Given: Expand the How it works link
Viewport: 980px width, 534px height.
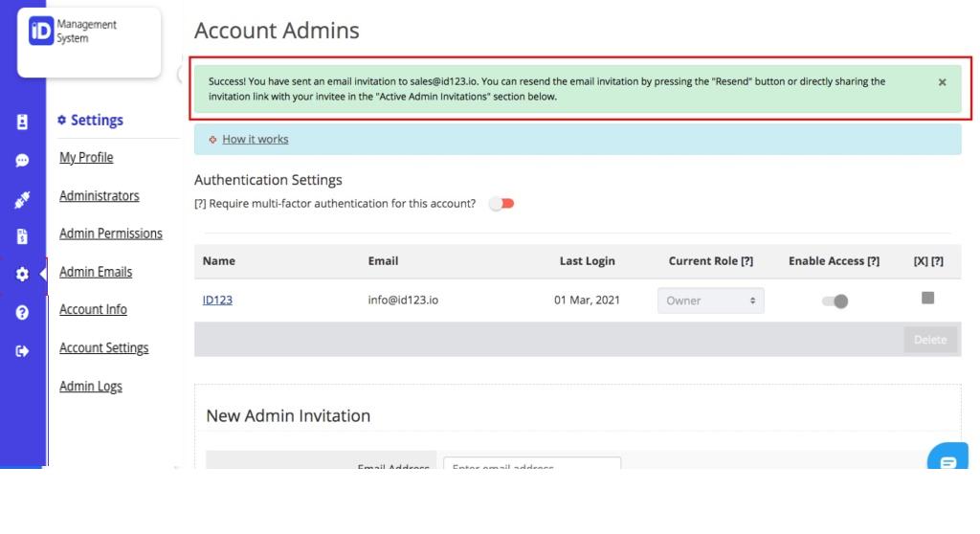Looking at the screenshot, I should click(255, 140).
